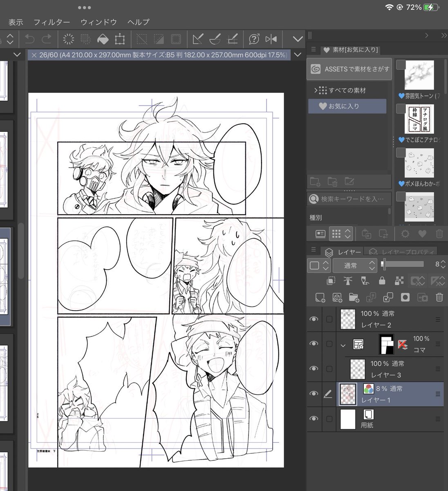448x491 pixels.
Task: Open the material thumbnail size dropdown
Action: click(x=341, y=234)
